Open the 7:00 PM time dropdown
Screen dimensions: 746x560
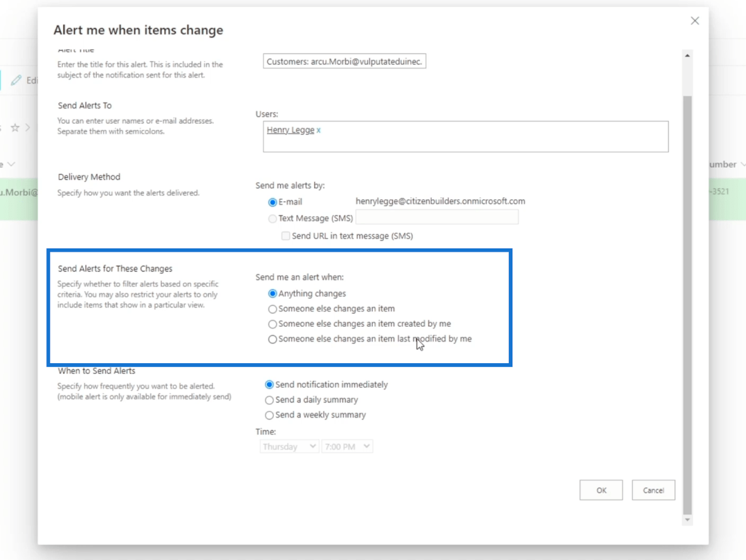click(x=348, y=446)
